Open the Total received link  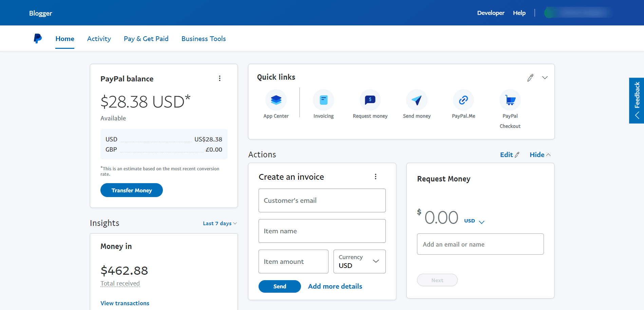tap(120, 284)
